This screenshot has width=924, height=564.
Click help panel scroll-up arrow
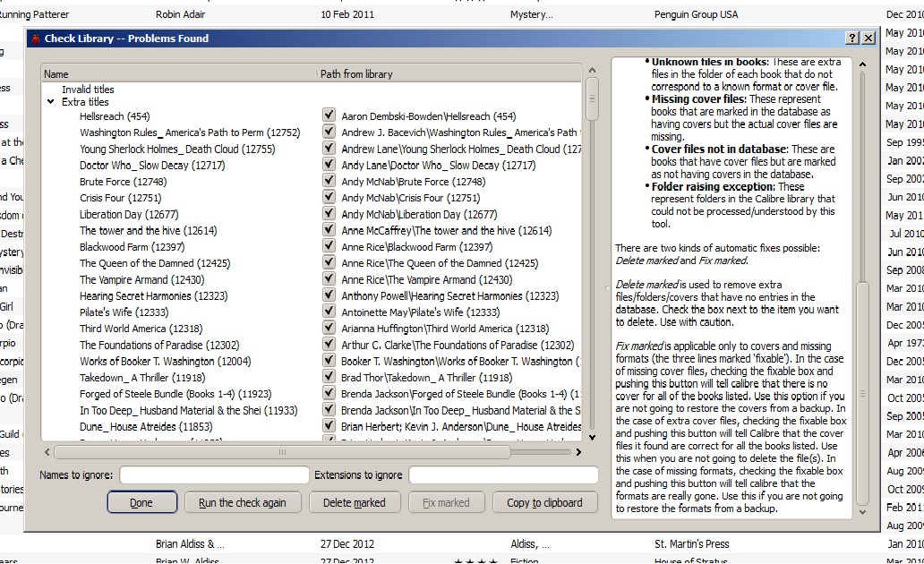click(x=863, y=64)
